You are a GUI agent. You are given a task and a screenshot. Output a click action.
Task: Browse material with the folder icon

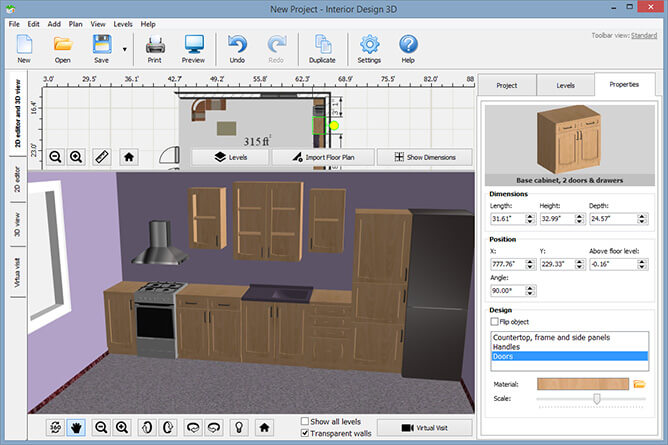tap(639, 383)
